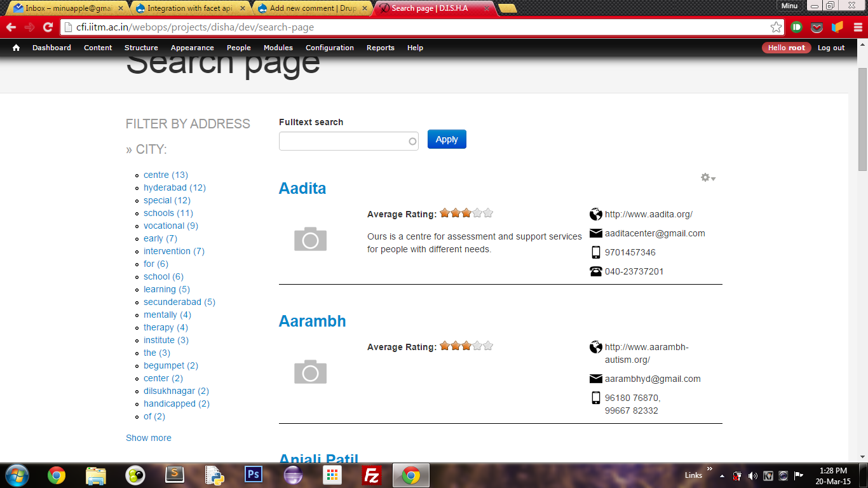Screen dimensions: 868x488
Task: Click the globe icon beside aadita.org link
Action: click(595, 214)
